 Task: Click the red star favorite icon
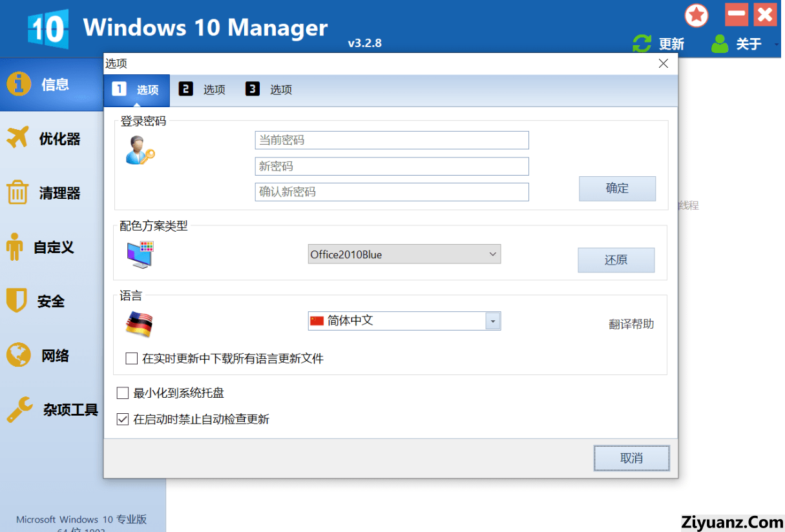click(696, 15)
